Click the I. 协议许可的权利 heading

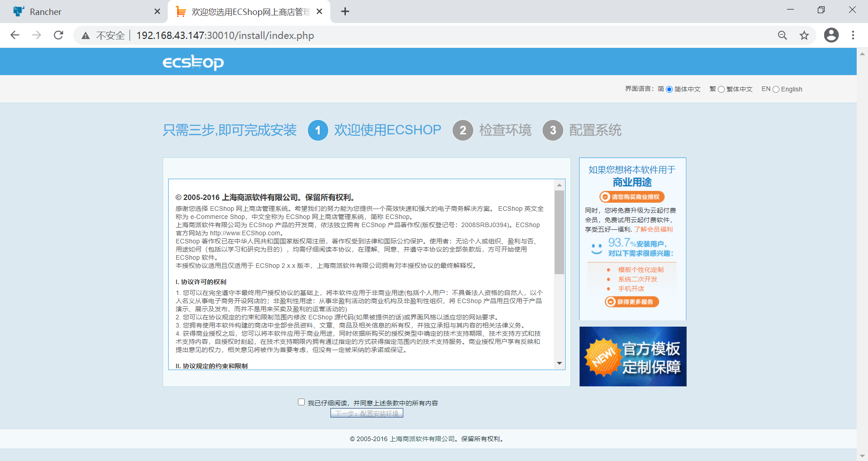coord(201,282)
